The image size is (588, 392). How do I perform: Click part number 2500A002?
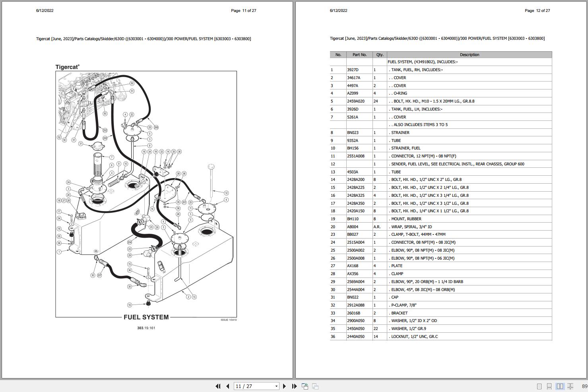click(x=356, y=250)
